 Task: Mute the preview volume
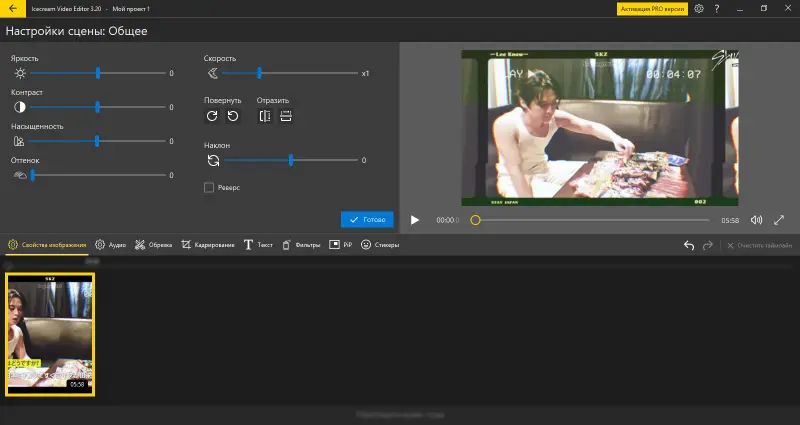(756, 220)
